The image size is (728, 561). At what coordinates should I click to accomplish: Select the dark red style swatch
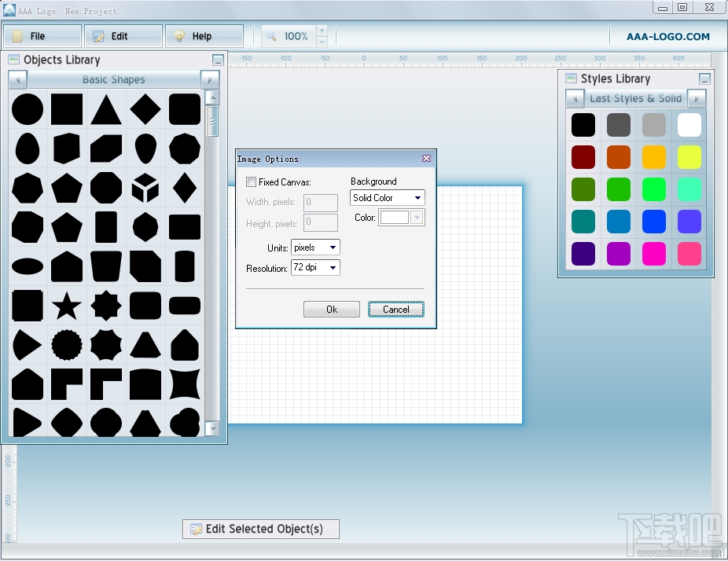pyautogui.click(x=583, y=157)
